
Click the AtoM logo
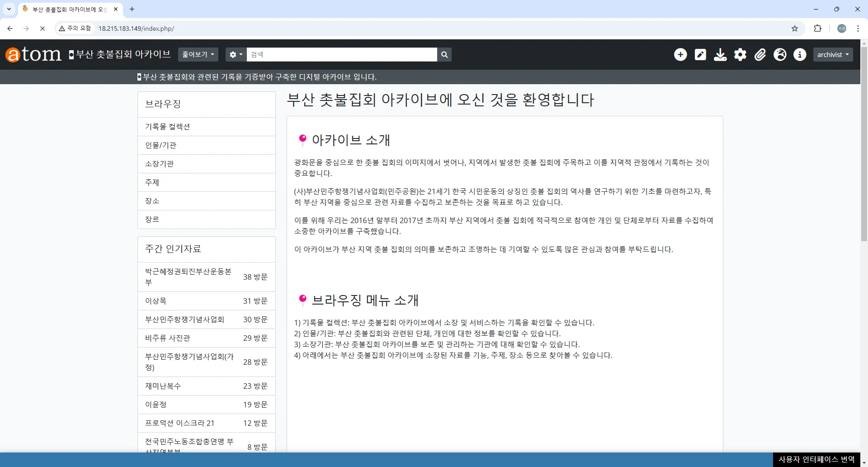pyautogui.click(x=33, y=54)
